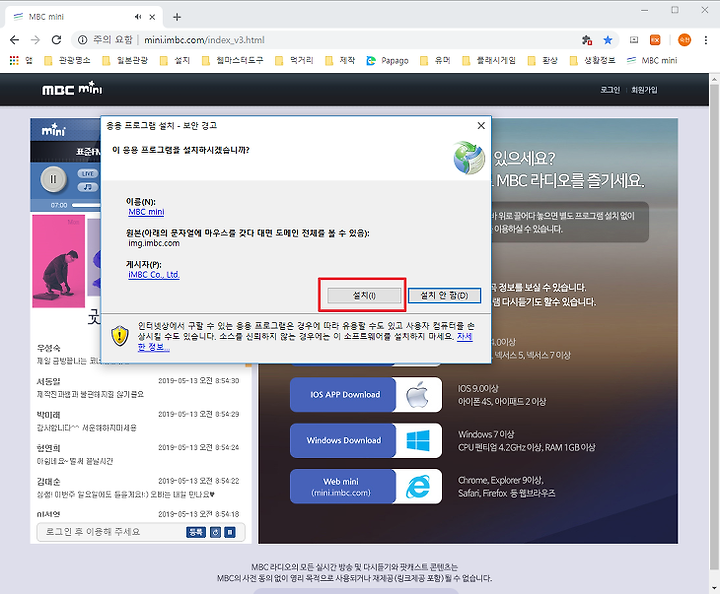
Task: Click the pink program thumbnail image
Action: pyautogui.click(x=58, y=261)
